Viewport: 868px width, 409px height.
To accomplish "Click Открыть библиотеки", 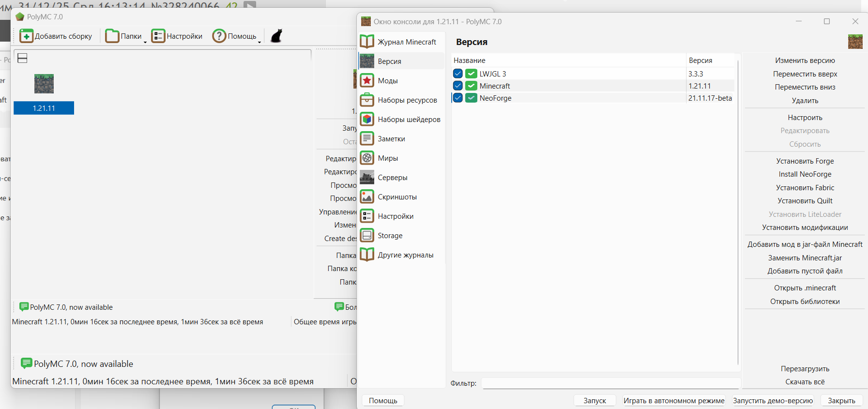I will [805, 302].
